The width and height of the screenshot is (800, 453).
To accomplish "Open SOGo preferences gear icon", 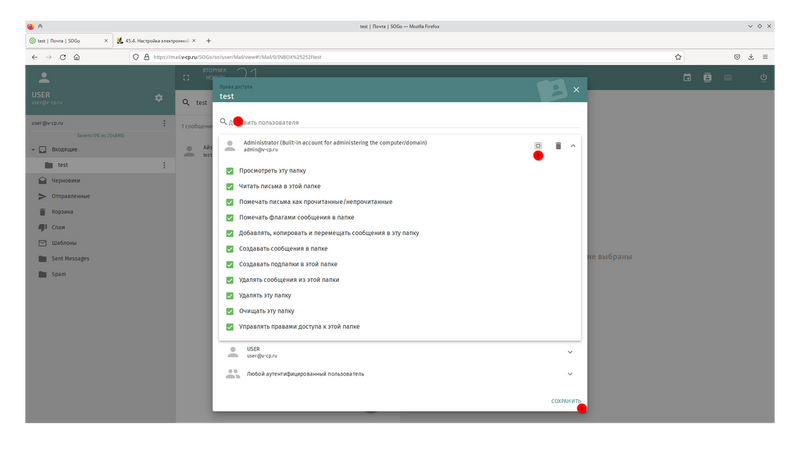I will point(158,98).
